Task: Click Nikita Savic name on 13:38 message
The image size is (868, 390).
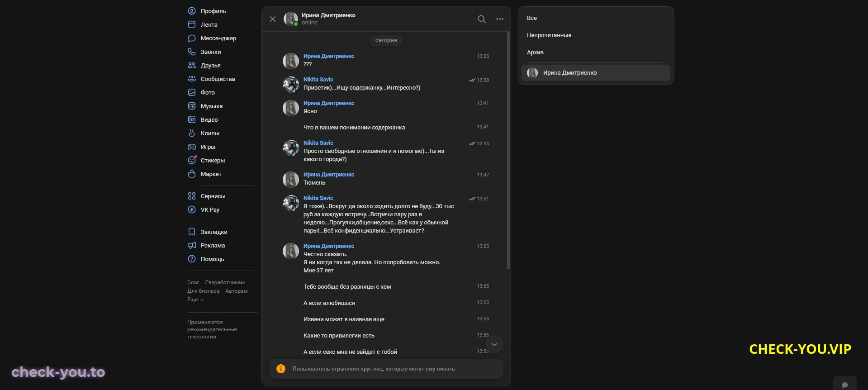Action: 318,79
